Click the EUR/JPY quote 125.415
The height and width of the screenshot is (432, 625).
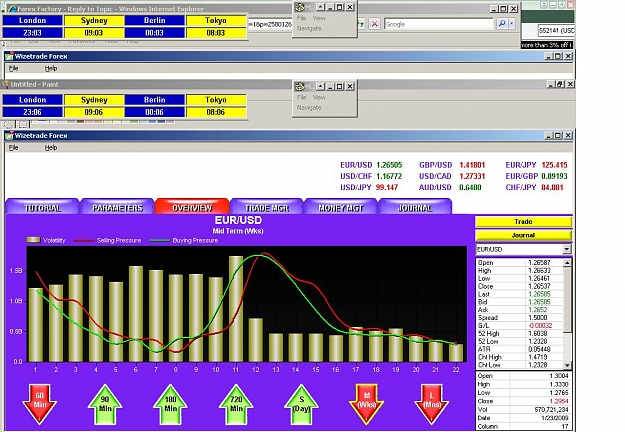(554, 165)
